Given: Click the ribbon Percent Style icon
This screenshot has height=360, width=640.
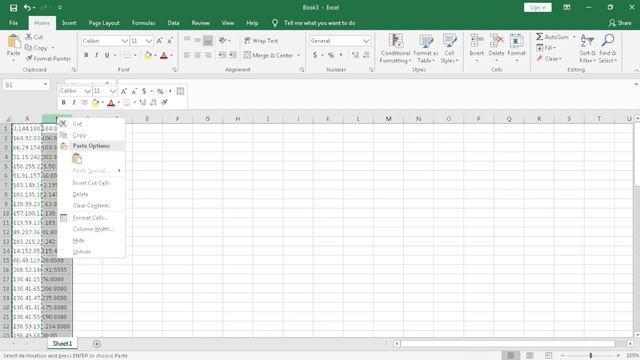Looking at the screenshot, I should click(331, 55).
